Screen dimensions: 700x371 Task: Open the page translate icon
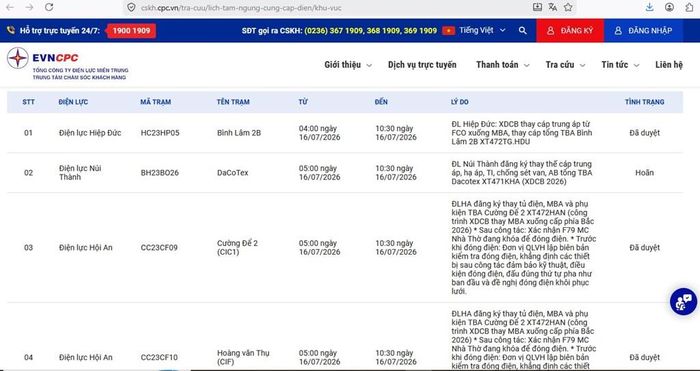(x=553, y=7)
